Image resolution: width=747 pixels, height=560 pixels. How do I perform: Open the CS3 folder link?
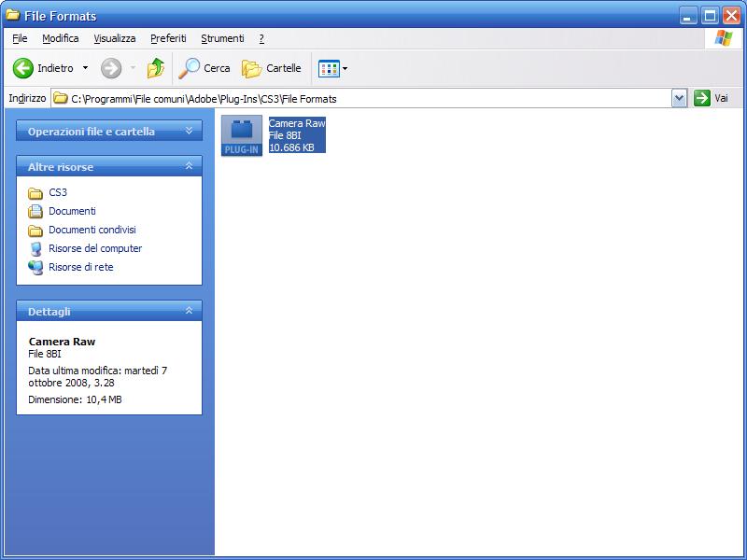pos(58,192)
